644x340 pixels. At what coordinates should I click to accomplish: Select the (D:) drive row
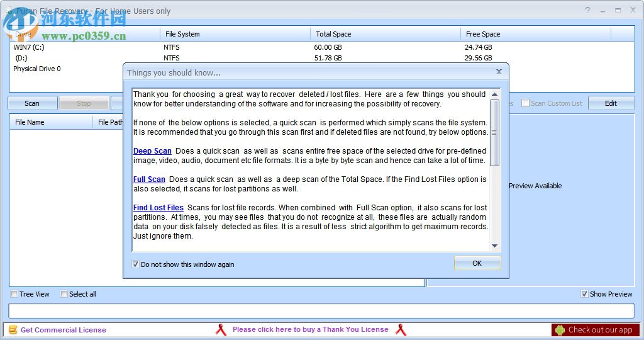point(322,58)
